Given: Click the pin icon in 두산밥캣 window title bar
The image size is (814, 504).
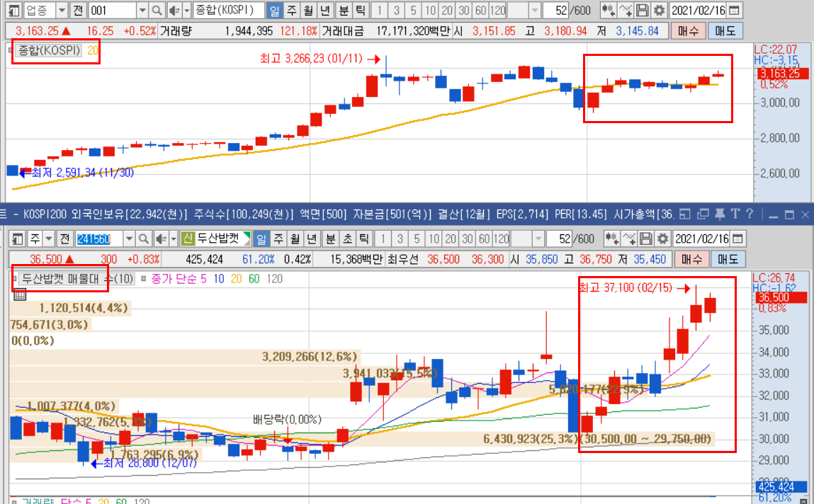Looking at the screenshot, I should pos(720,214).
